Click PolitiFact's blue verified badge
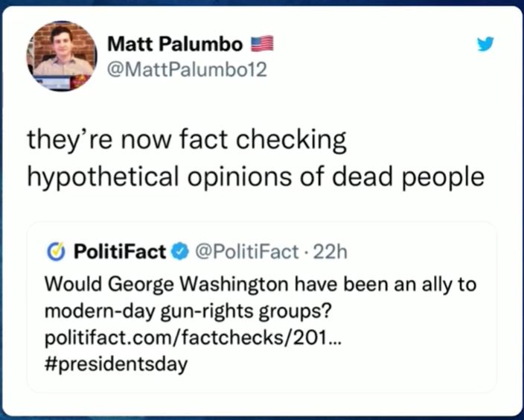This screenshot has height=420, width=524. click(179, 252)
